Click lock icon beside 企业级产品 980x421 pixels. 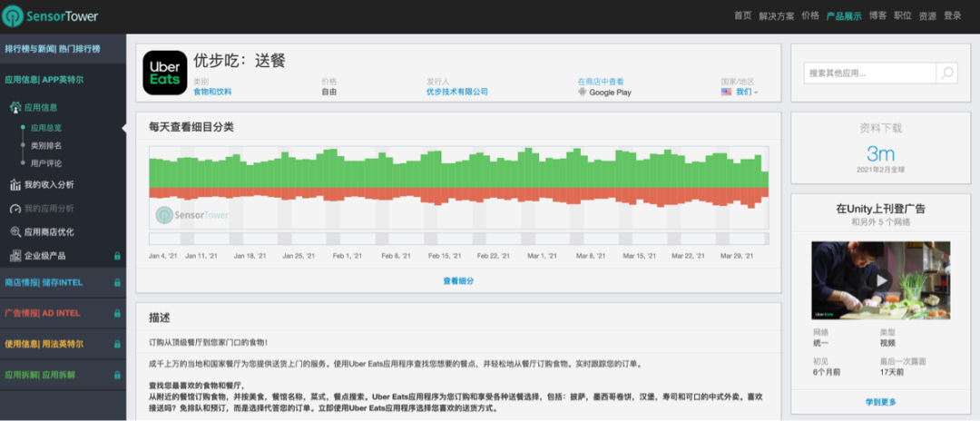coord(117,256)
